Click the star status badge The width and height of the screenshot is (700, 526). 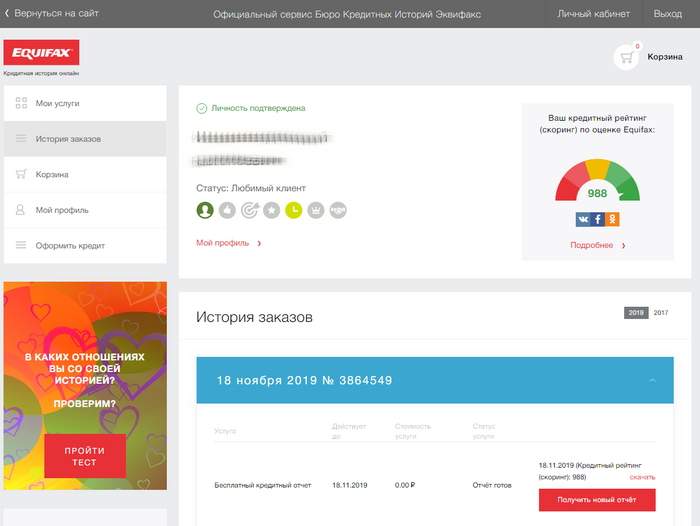(x=272, y=210)
